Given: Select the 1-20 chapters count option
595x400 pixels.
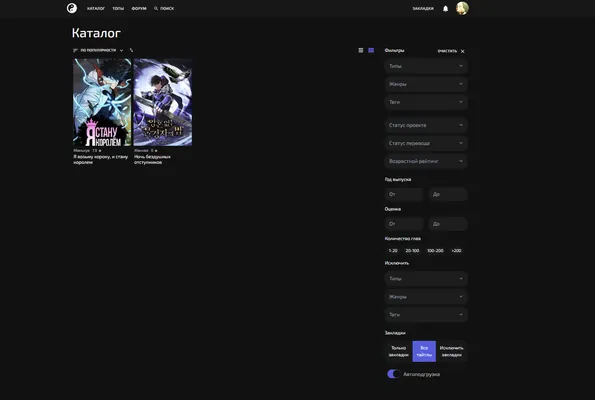Looking at the screenshot, I should coord(393,250).
